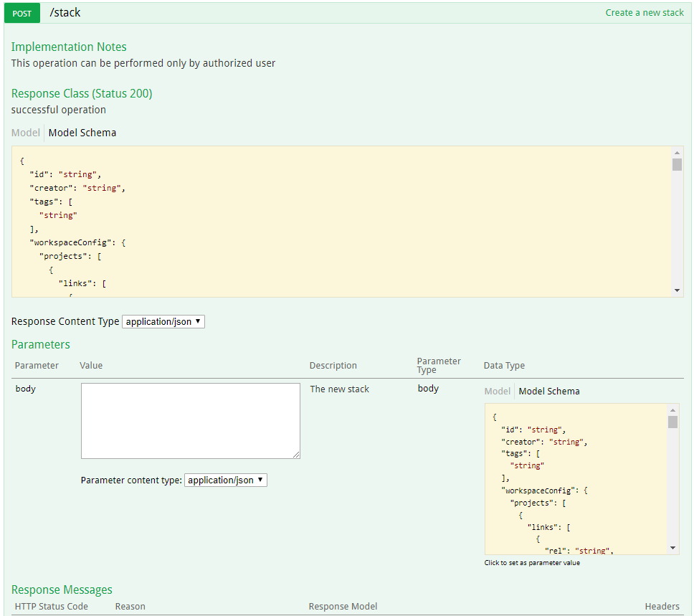Click scroll-up arrow of Data Type schema box
The image size is (694, 616).
[x=672, y=409]
